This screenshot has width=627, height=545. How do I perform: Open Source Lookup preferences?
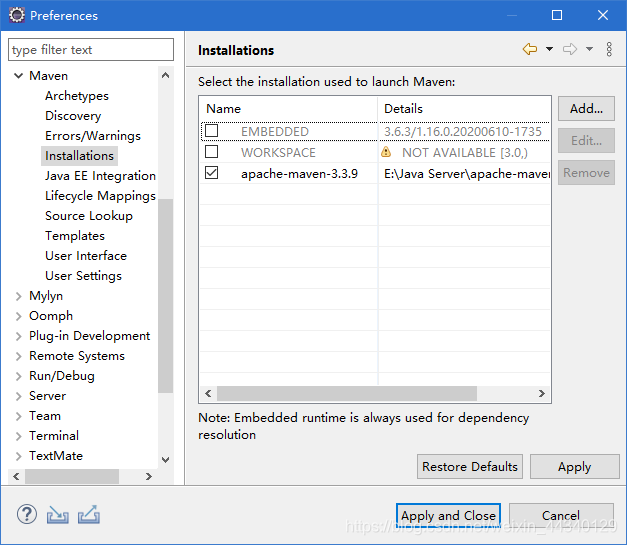coord(89,216)
